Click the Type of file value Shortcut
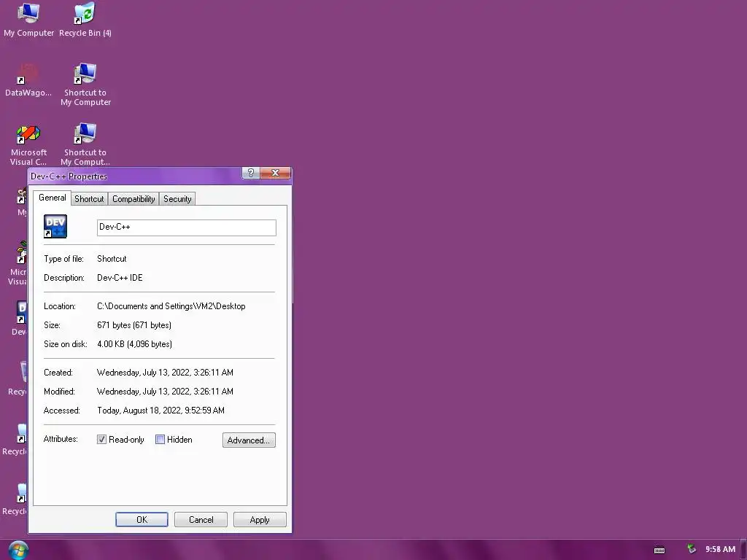This screenshot has height=560, width=747. pos(112,259)
